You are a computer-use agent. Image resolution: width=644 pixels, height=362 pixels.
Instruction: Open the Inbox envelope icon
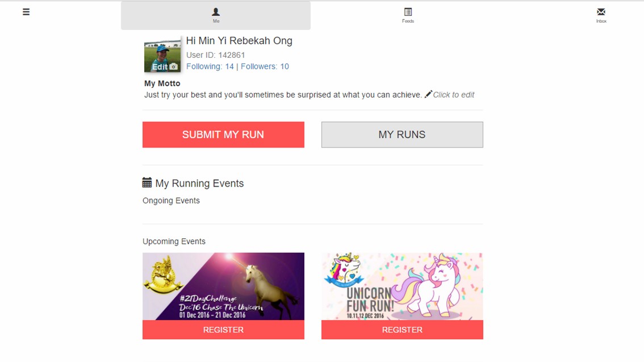click(x=601, y=11)
